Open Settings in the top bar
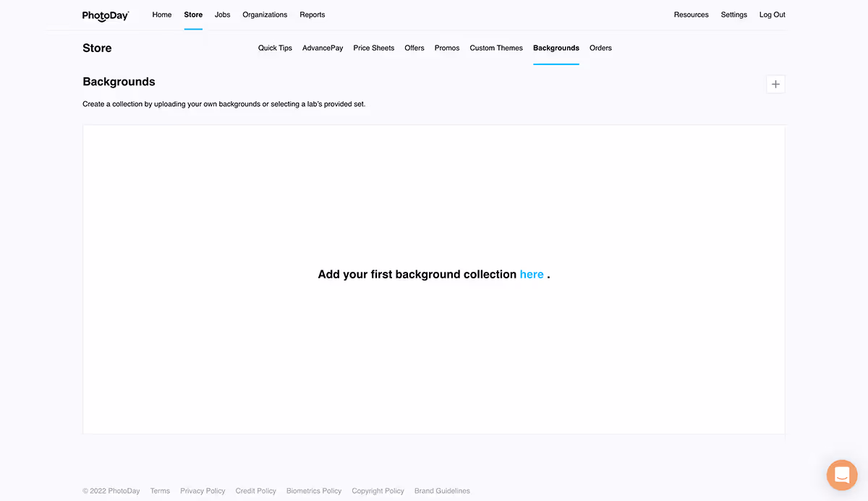The width and height of the screenshot is (868, 501). coord(734,14)
